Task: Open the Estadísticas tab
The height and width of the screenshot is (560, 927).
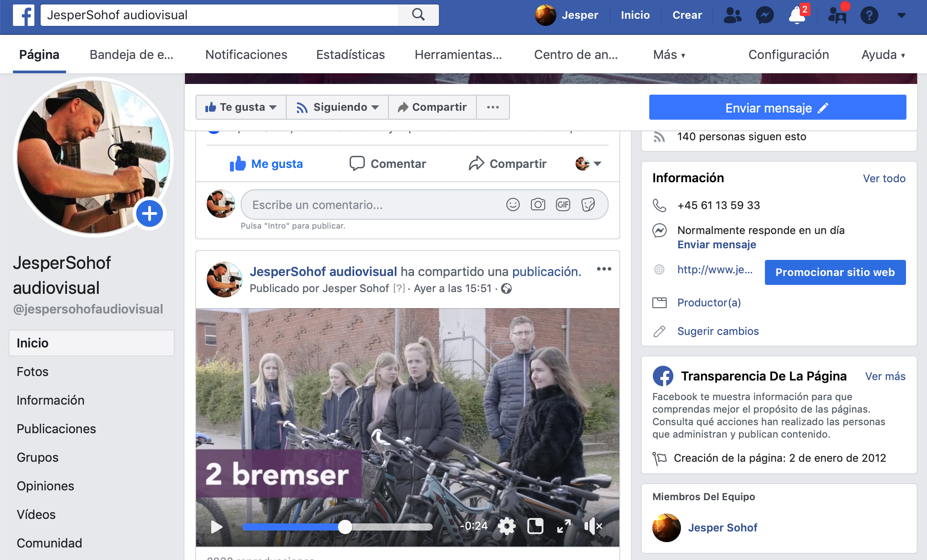Action: (x=351, y=54)
